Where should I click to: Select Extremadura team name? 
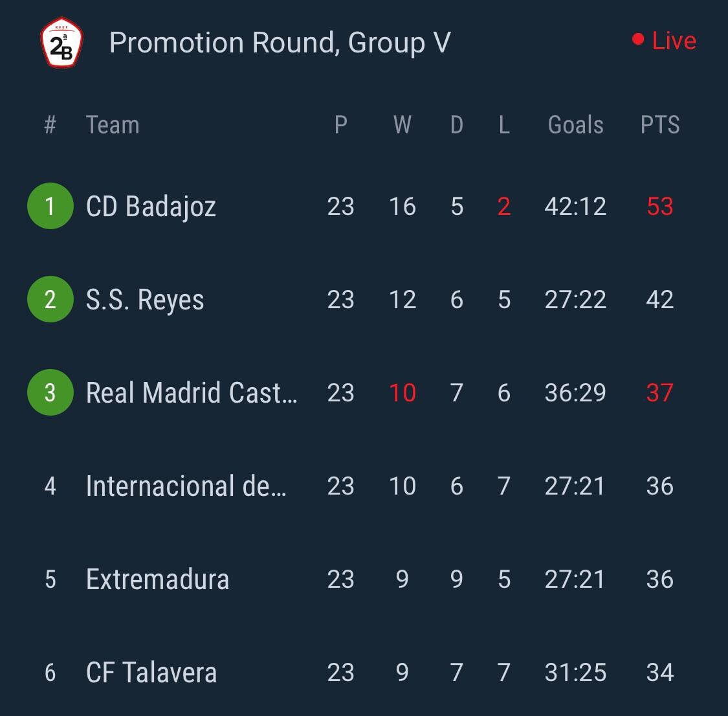point(157,579)
